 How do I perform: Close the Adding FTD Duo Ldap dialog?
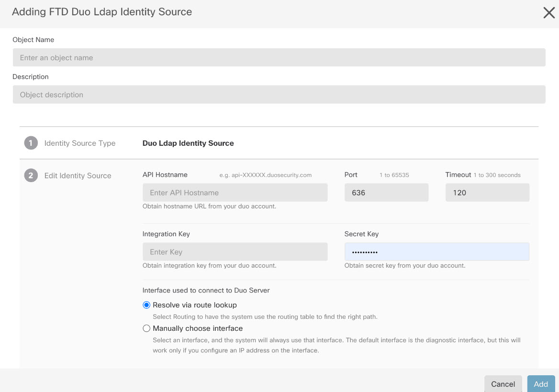click(x=548, y=13)
